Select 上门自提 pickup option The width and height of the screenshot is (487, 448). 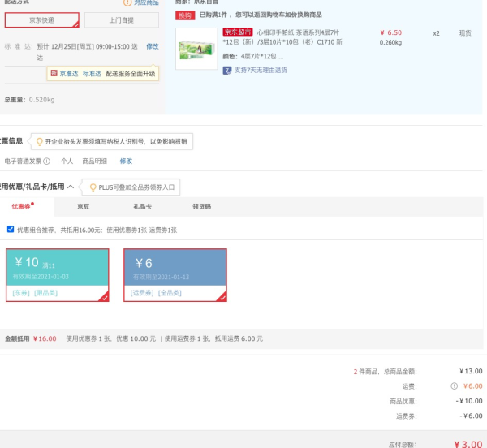tap(122, 20)
